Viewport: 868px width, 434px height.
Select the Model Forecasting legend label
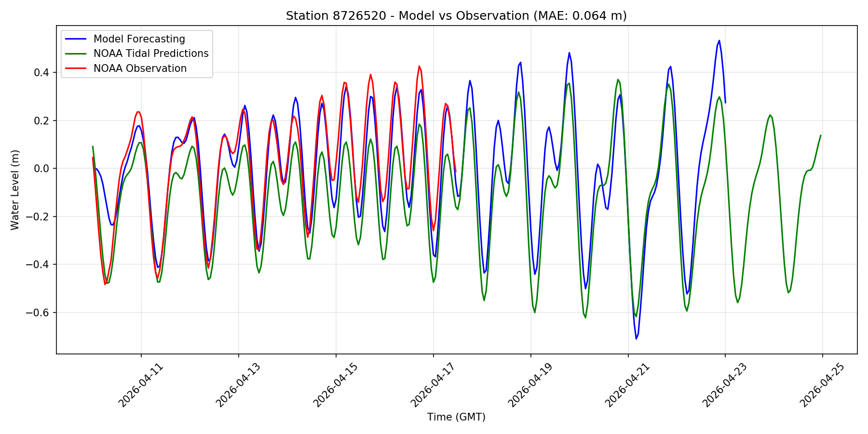139,39
